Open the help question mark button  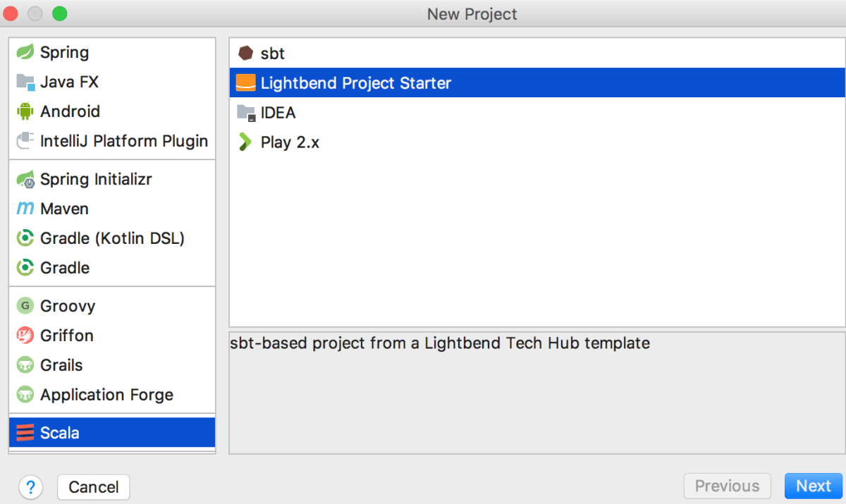[31, 486]
